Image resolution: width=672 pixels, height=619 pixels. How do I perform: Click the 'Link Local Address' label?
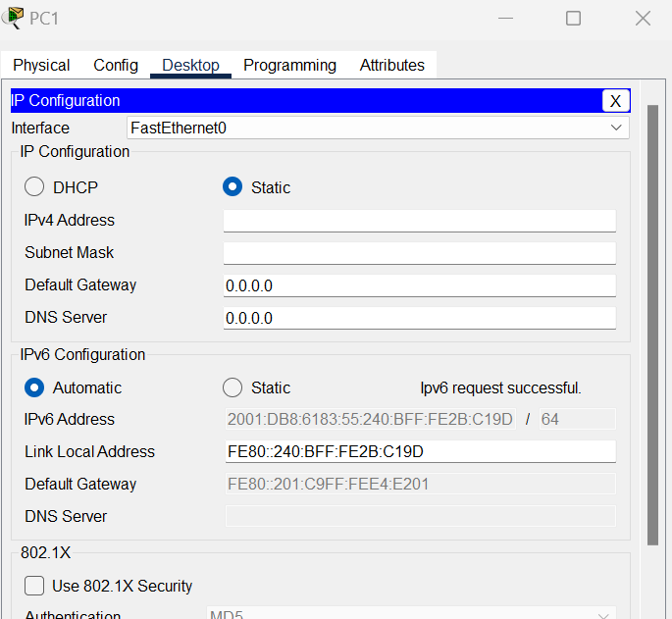pos(89,452)
